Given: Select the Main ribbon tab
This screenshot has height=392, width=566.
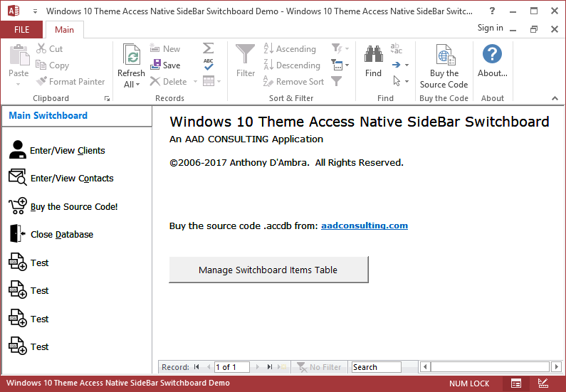Looking at the screenshot, I should [x=64, y=30].
